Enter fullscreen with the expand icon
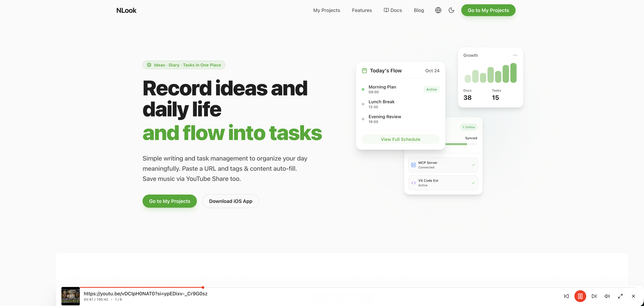 (x=620, y=296)
